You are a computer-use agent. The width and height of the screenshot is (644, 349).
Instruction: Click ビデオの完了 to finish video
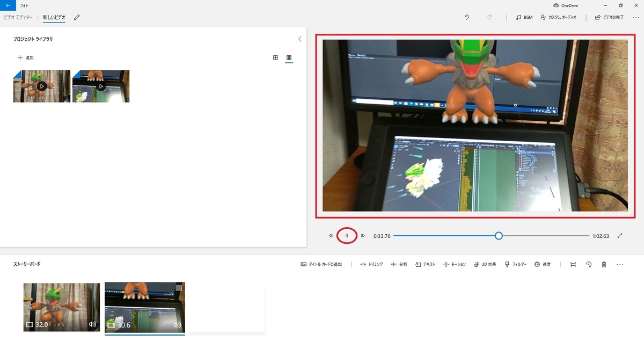click(x=609, y=18)
